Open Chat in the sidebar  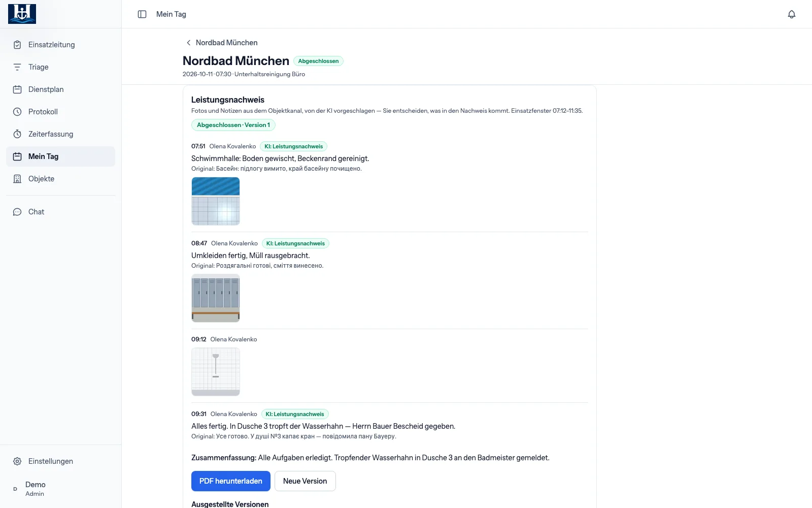coord(61,212)
